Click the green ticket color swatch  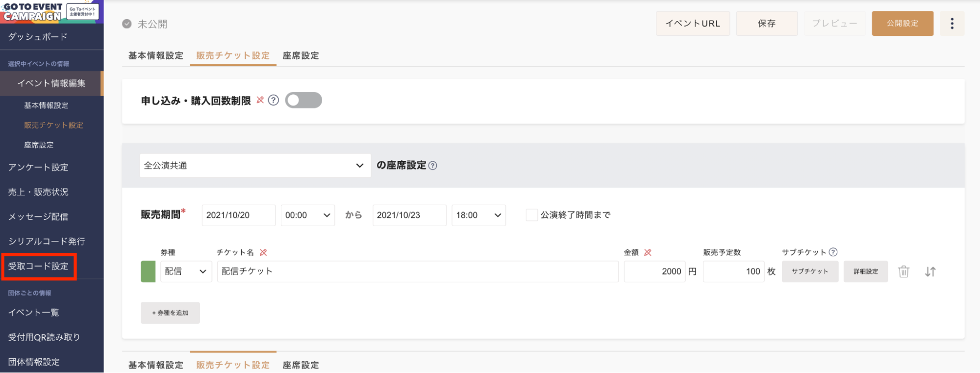tap(148, 271)
